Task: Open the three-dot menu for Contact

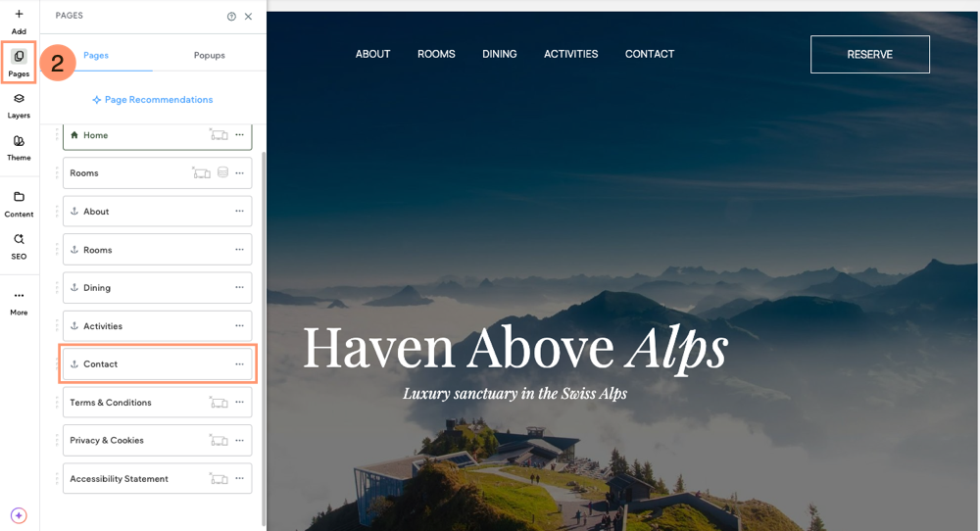Action: coord(239,364)
